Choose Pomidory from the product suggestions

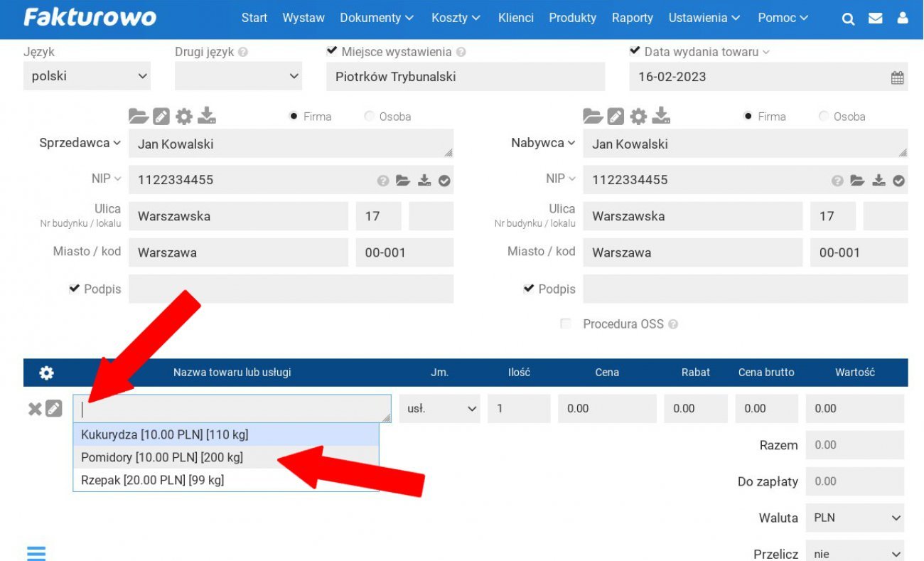click(162, 457)
